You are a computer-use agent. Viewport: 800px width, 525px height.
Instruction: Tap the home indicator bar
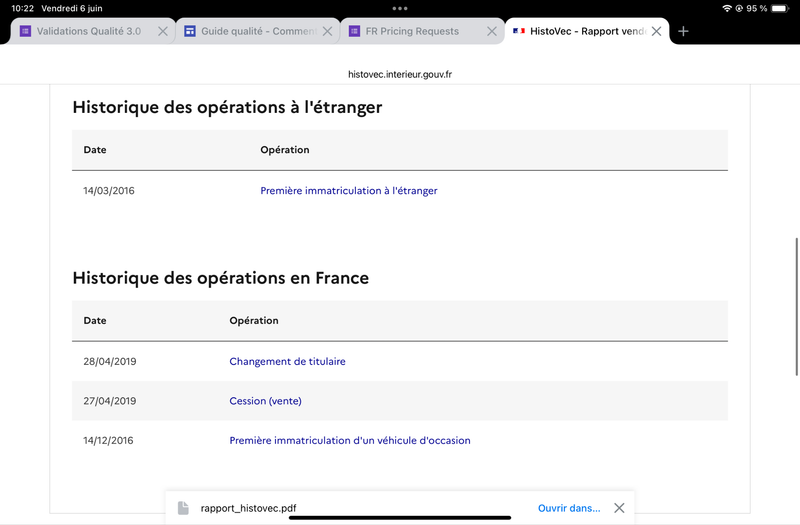pos(400,518)
